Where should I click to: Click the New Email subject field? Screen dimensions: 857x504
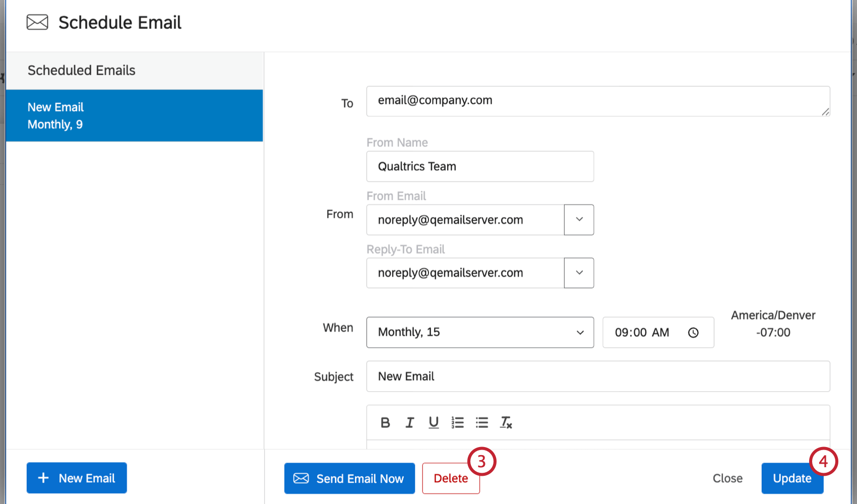pyautogui.click(x=597, y=376)
